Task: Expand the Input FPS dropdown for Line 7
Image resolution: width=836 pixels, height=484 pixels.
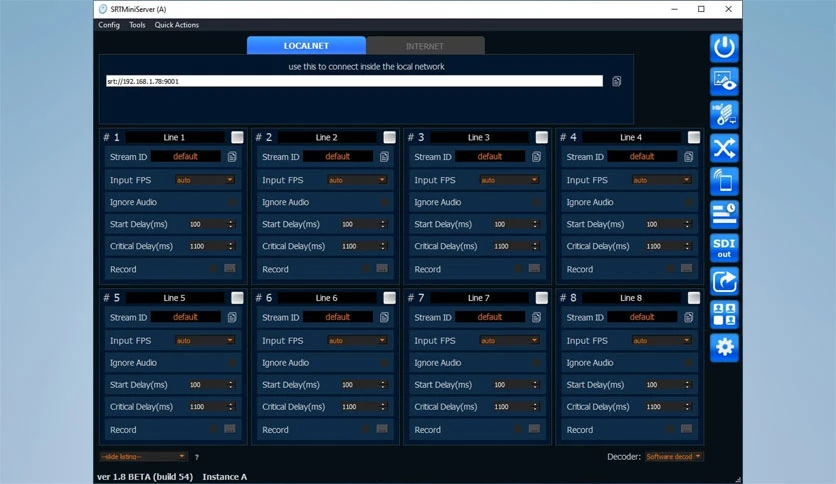Action: pos(509,341)
